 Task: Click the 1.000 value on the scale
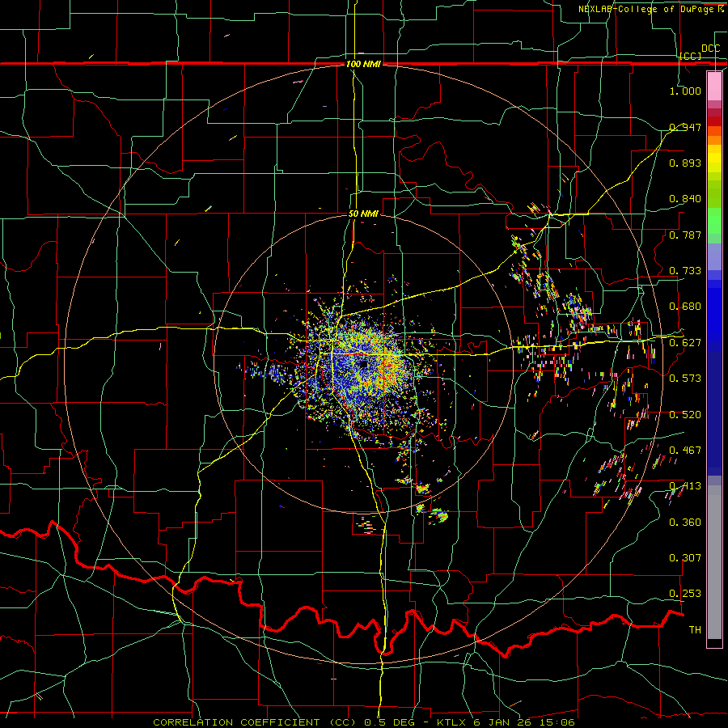[x=685, y=91]
